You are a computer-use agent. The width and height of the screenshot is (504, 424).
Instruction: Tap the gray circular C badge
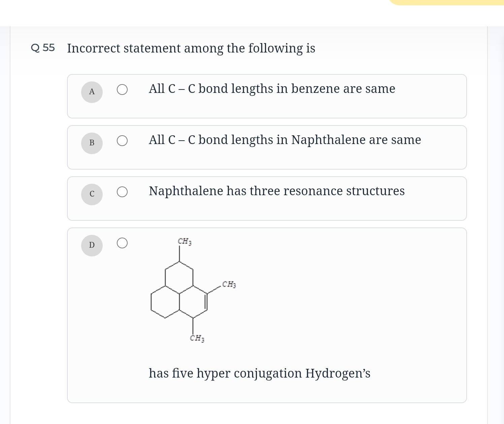(92, 194)
